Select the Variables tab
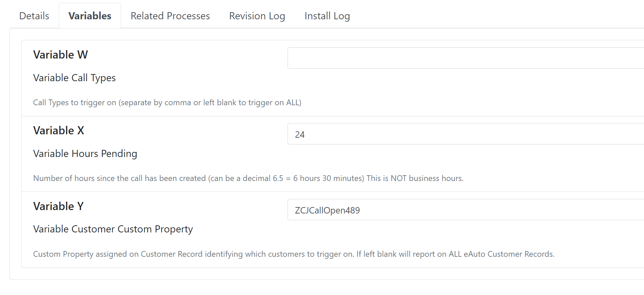This screenshot has height=295, width=644. click(90, 16)
